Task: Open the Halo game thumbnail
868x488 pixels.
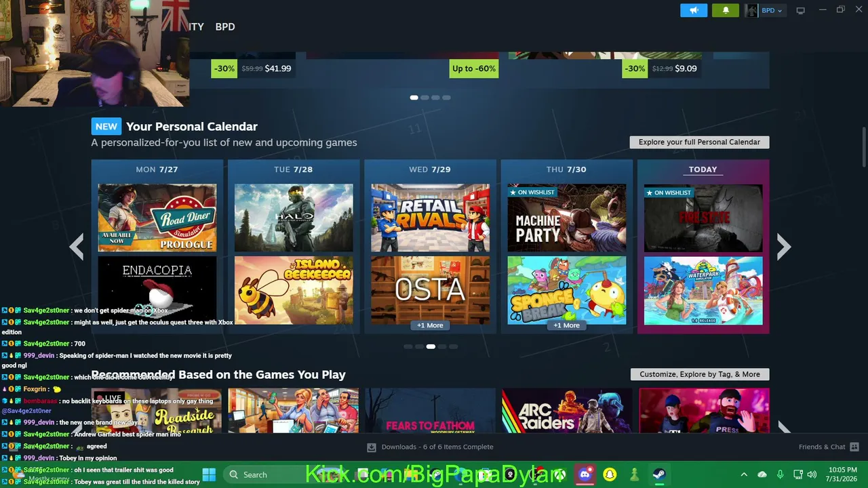Action: click(x=294, y=218)
